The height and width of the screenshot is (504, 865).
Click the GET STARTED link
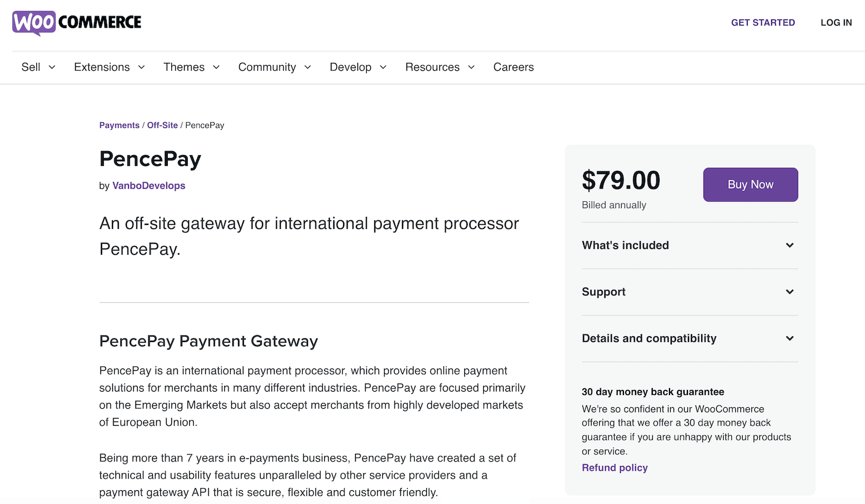point(763,22)
